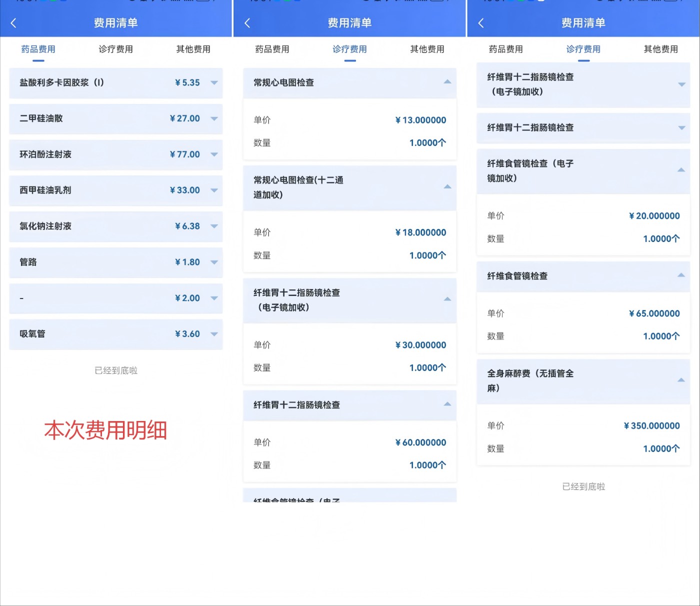Viewport: 700px width, 606px height.
Task: Expand the 二甲硅油散 row arrow
Action: 214,119
